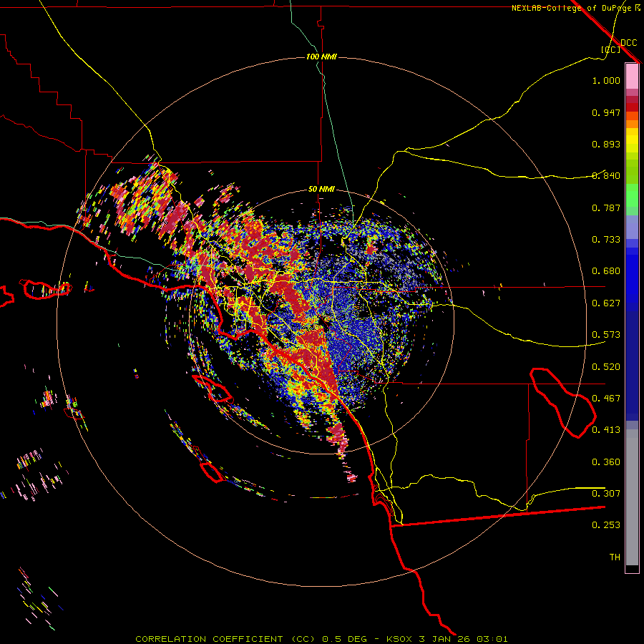Click the DCC product label

coord(629,43)
